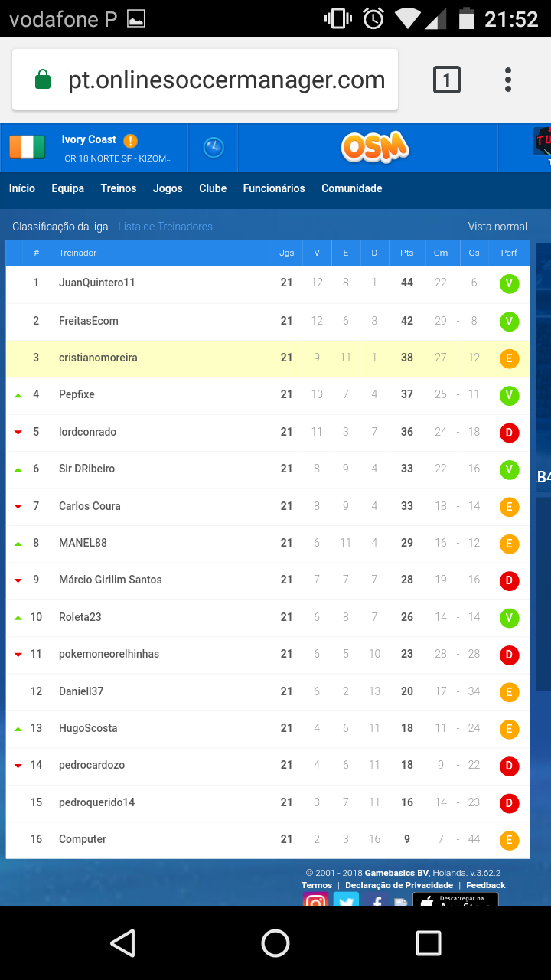Open the Declaração de Privacidade link
The height and width of the screenshot is (980, 551).
click(399, 885)
